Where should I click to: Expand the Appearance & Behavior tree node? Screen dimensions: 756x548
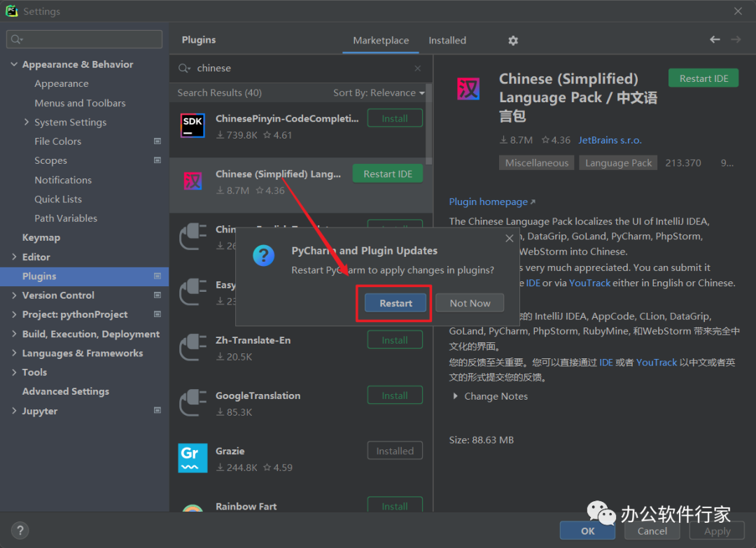tap(14, 64)
